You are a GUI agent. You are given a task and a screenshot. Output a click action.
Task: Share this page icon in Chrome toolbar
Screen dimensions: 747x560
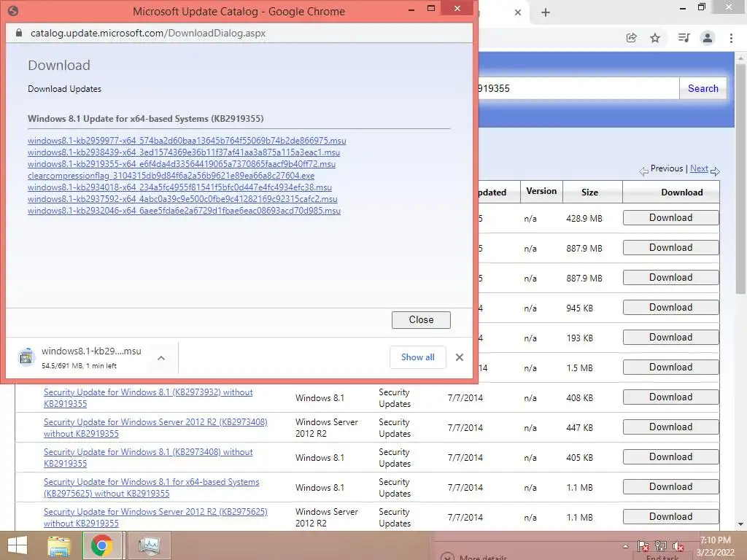tap(631, 38)
